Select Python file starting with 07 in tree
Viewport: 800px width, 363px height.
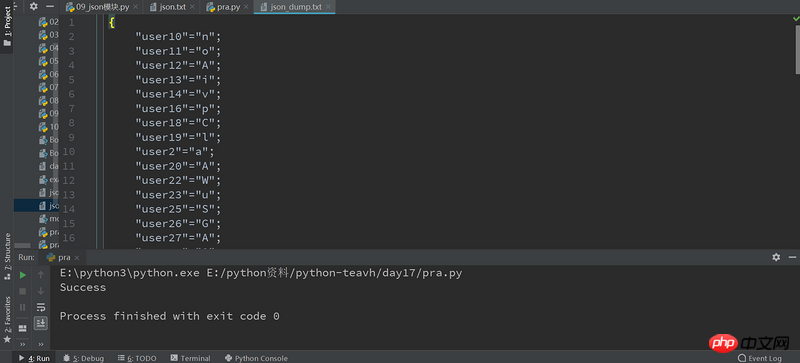tap(49, 87)
